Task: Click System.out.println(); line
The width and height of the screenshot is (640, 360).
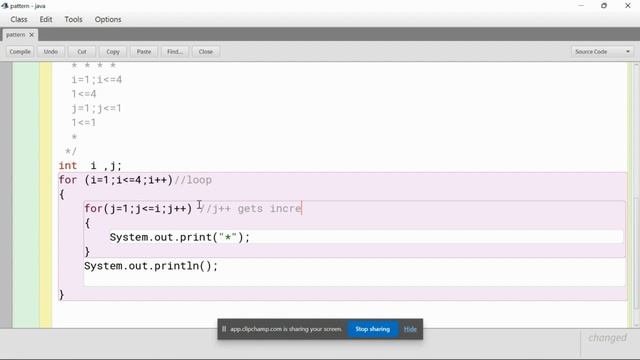Action: pos(151,266)
